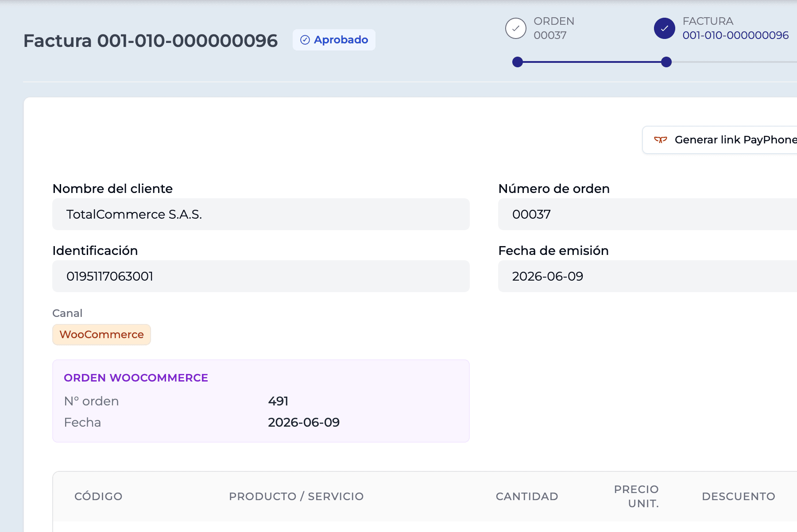The height and width of the screenshot is (532, 797).
Task: Click the FACTURA step filled checkmark icon
Action: [x=665, y=28]
